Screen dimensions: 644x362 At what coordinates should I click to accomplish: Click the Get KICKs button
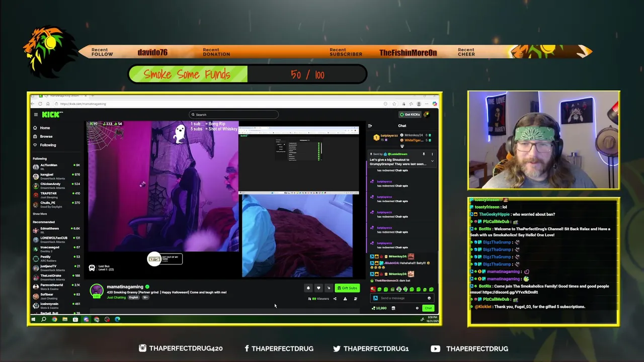410,115
